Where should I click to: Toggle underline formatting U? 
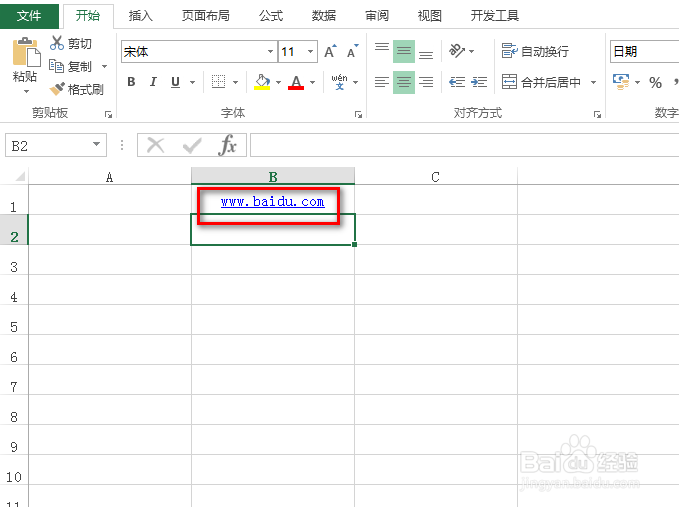[x=175, y=82]
